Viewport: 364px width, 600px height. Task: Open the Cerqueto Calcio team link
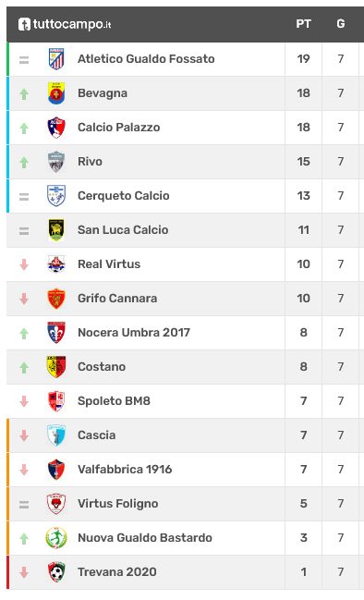124,196
